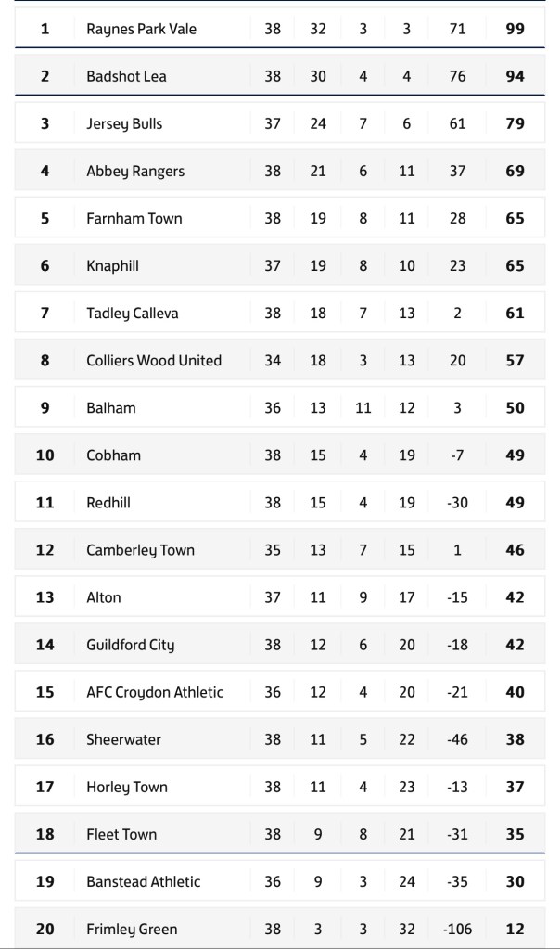Click the Badshot Lea team name
The height and width of the screenshot is (949, 560).
pyautogui.click(x=126, y=76)
